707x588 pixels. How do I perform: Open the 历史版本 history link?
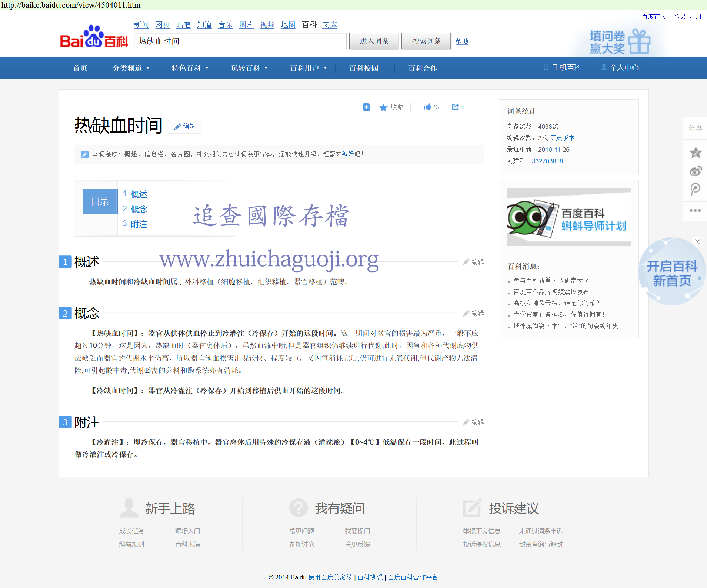pyautogui.click(x=562, y=138)
